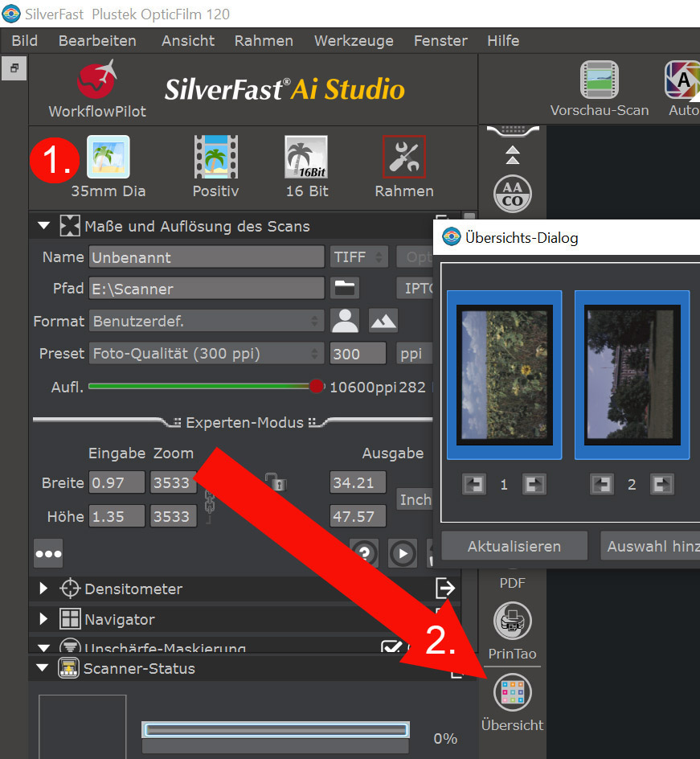Open the Preset Foto-Qualität dropdown
The image size is (700, 759).
[207, 353]
